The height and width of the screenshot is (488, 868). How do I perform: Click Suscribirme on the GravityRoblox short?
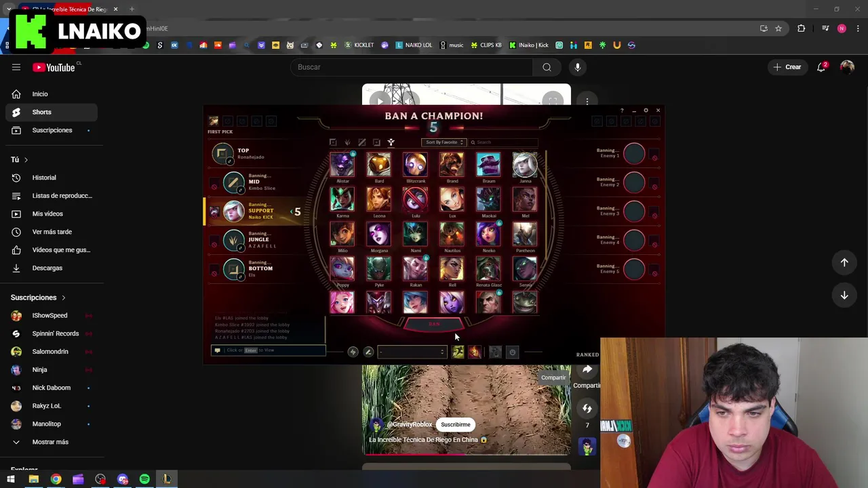click(x=456, y=425)
